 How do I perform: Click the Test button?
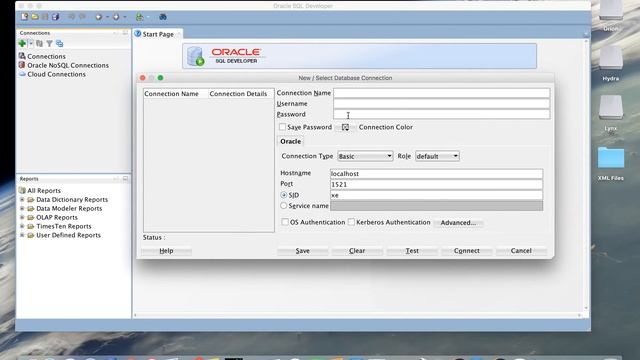(x=412, y=251)
